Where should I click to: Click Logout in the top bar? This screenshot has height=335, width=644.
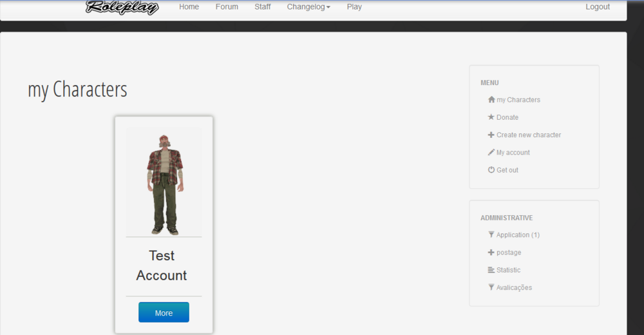click(x=598, y=7)
